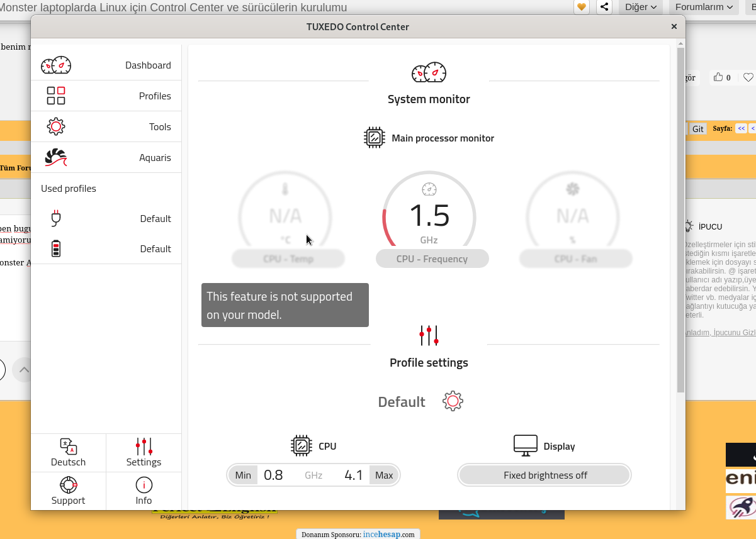Select Tools in the sidebar

click(106, 126)
